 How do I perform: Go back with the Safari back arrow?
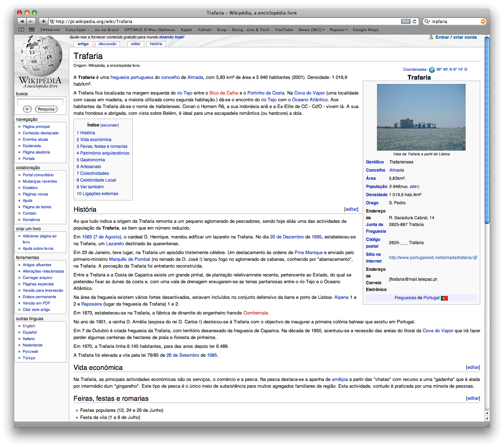22,21
